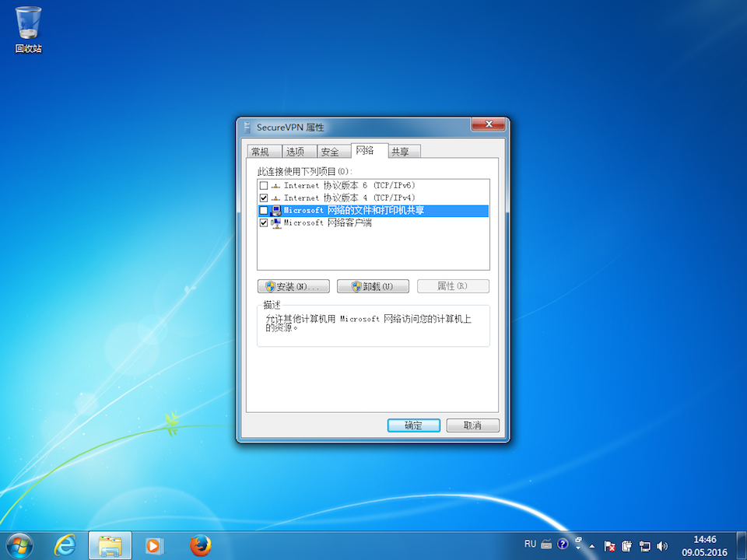Click the 此连接使用下列项目 label
Image resolution: width=747 pixels, height=560 pixels.
[x=305, y=171]
